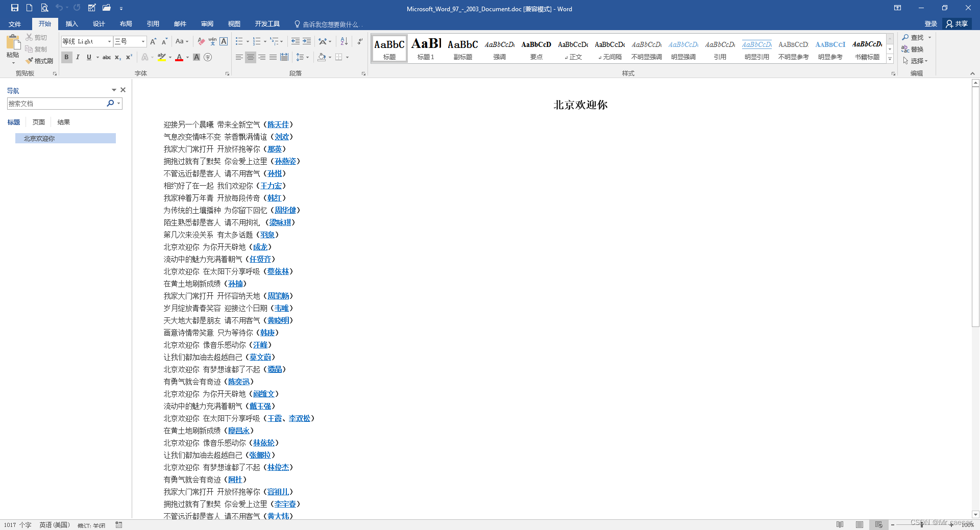Open hyperlink 周华健 in the document
The image size is (980, 530).
point(285,210)
